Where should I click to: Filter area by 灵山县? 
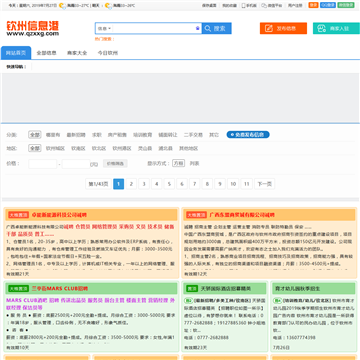145,148
